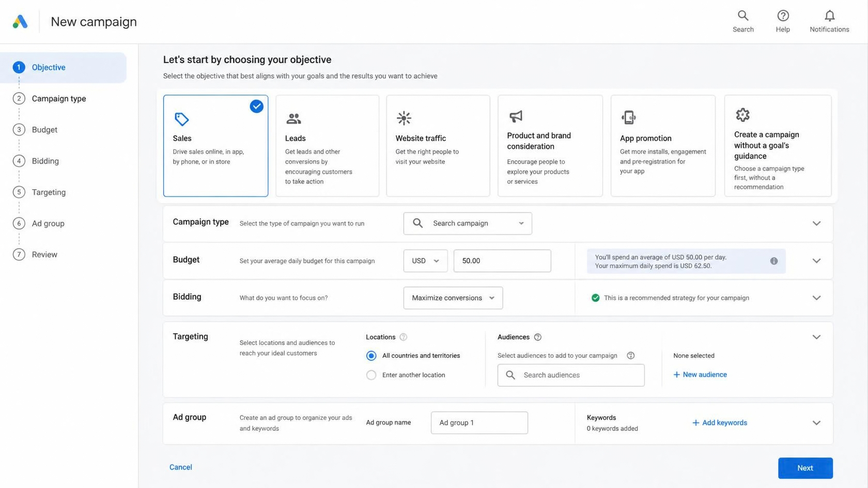
Task: Select the Leads objective card
Action: [x=328, y=146]
